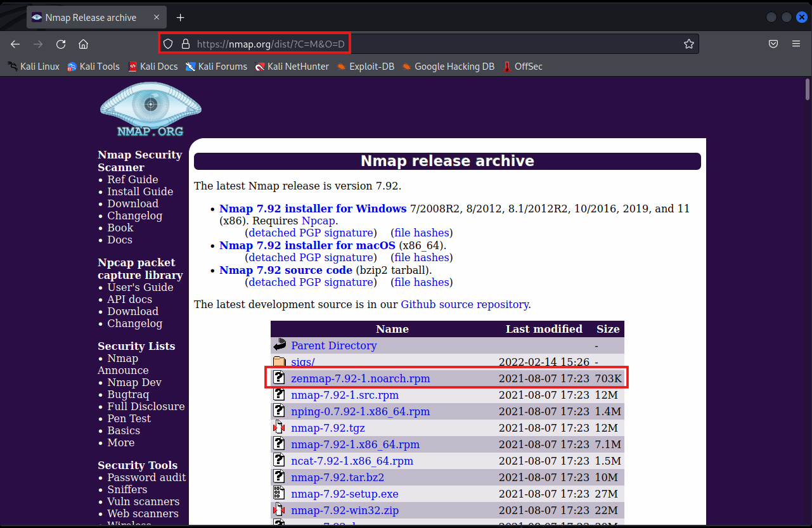Reload the page with the refresh icon

[x=61, y=44]
